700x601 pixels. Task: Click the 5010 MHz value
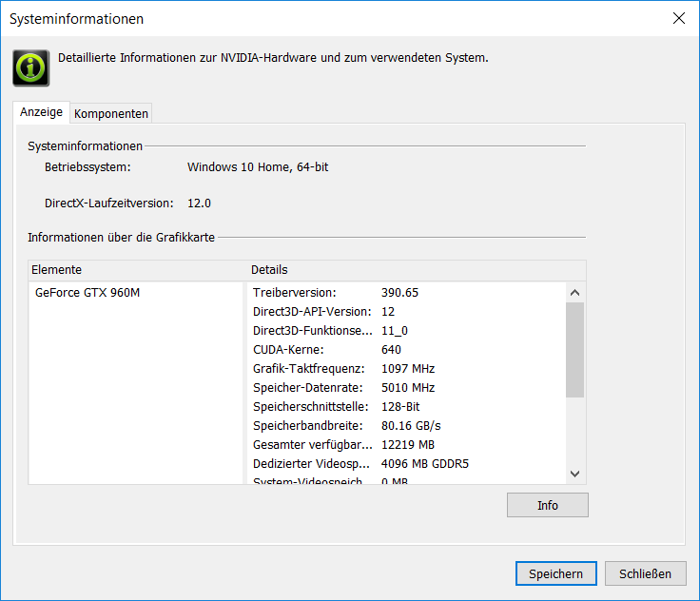(x=408, y=388)
